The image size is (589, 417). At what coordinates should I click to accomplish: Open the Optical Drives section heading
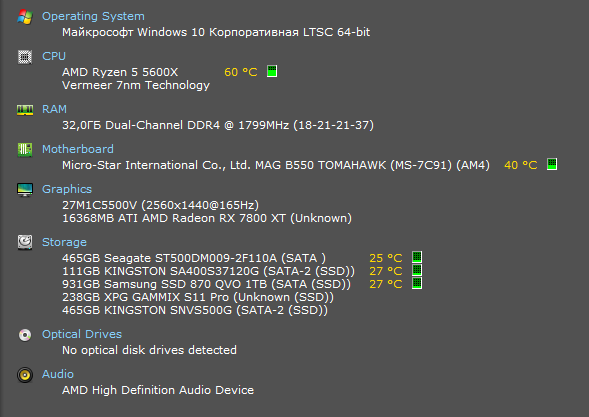82,334
